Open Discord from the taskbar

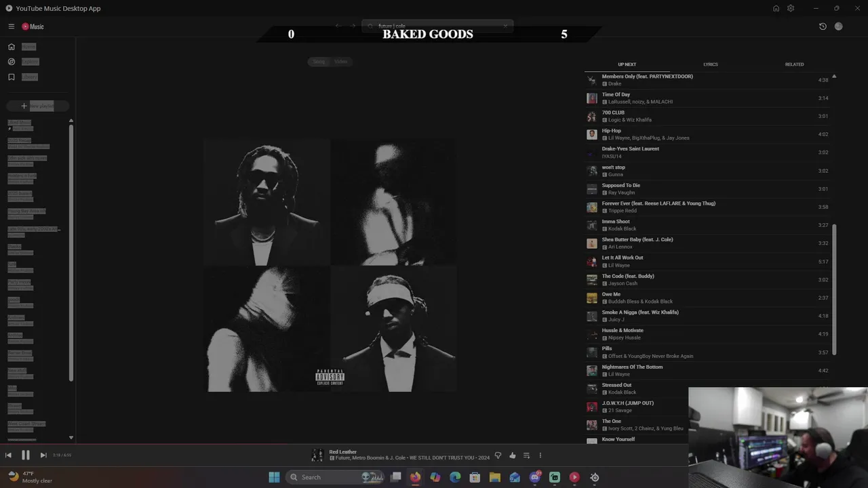(535, 477)
